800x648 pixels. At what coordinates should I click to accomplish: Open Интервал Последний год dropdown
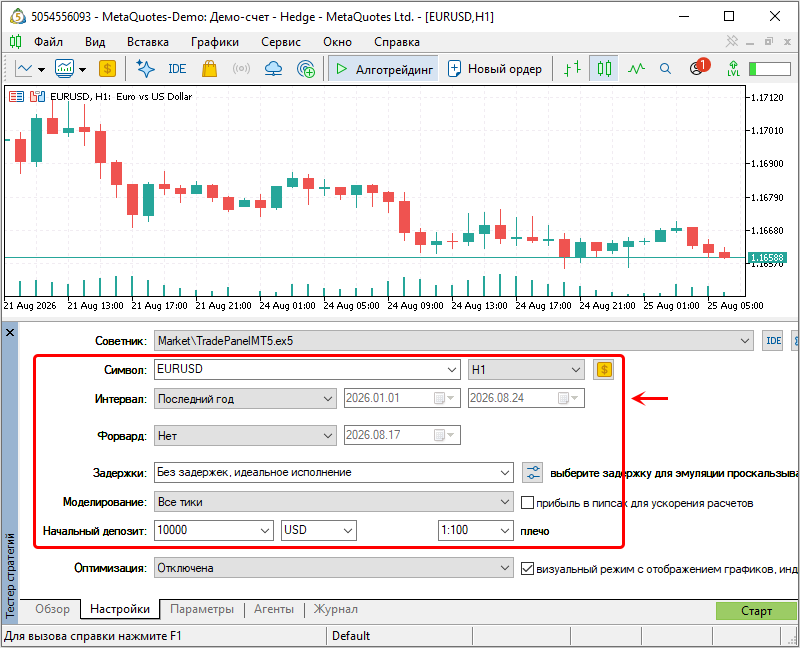pyautogui.click(x=328, y=399)
